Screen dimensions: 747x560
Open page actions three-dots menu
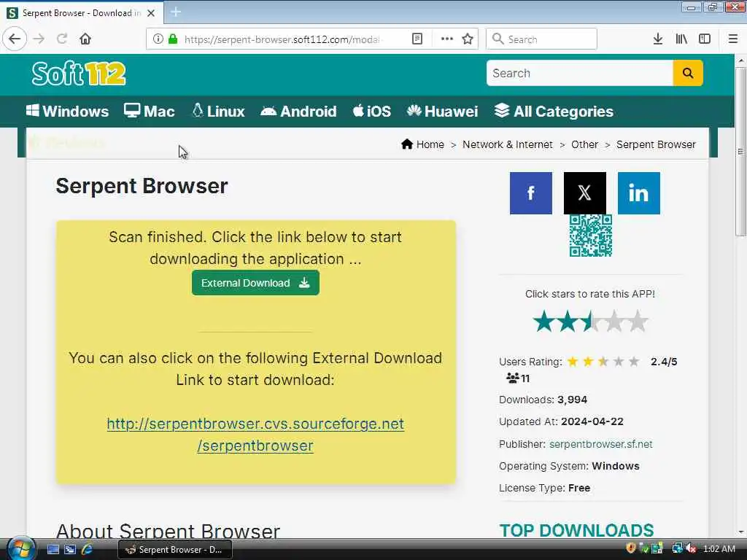[x=447, y=39]
